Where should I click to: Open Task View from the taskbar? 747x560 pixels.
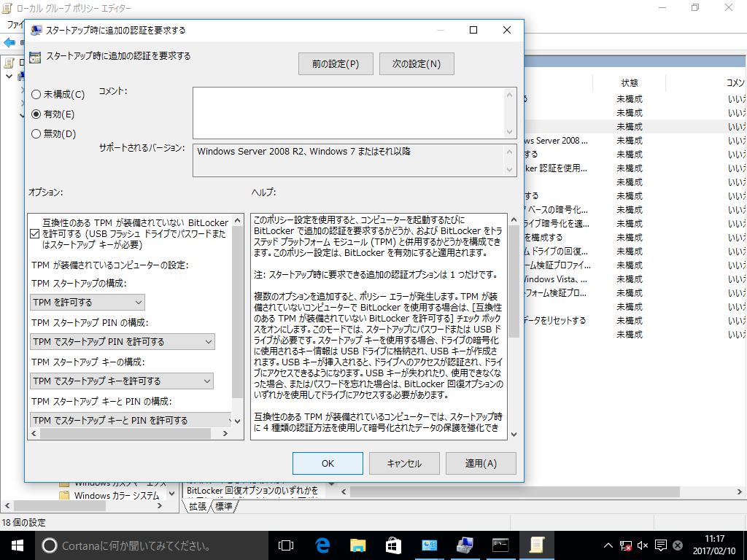pyautogui.click(x=286, y=545)
